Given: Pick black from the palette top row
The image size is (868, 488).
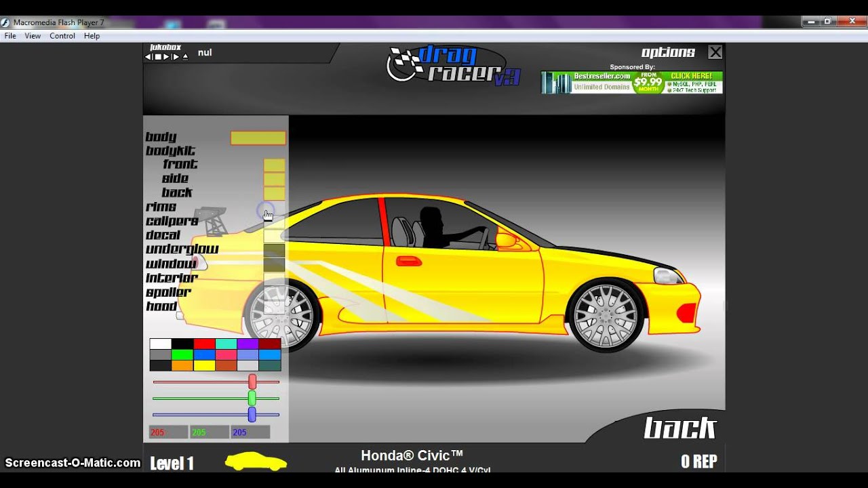Looking at the screenshot, I should [182, 344].
